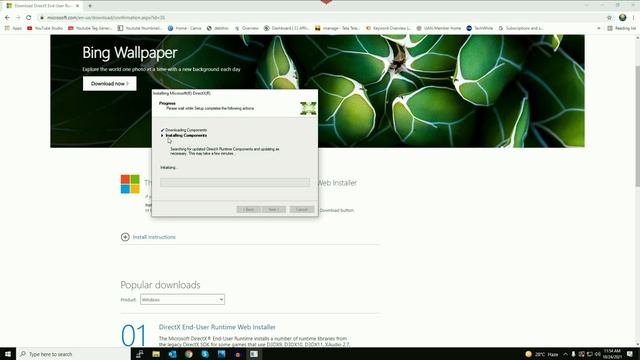The image size is (640, 360).
Task: Go back using the browser back arrow
Action: 7,18
